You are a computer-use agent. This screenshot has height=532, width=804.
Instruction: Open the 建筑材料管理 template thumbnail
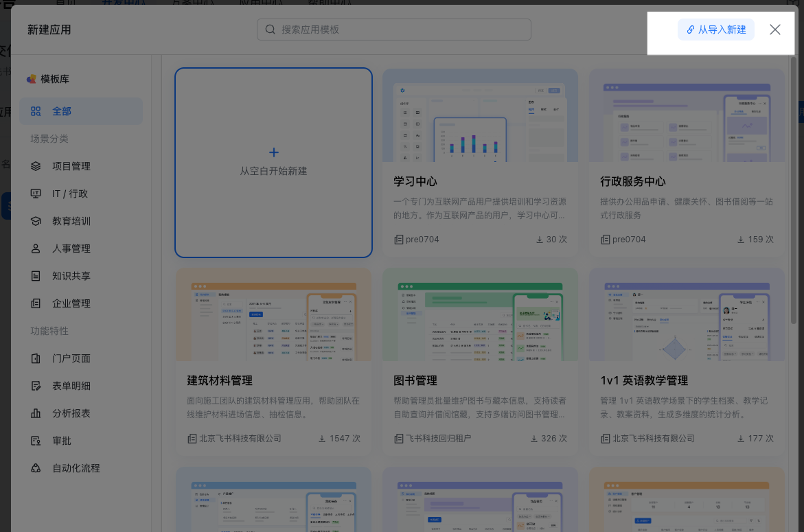273,314
